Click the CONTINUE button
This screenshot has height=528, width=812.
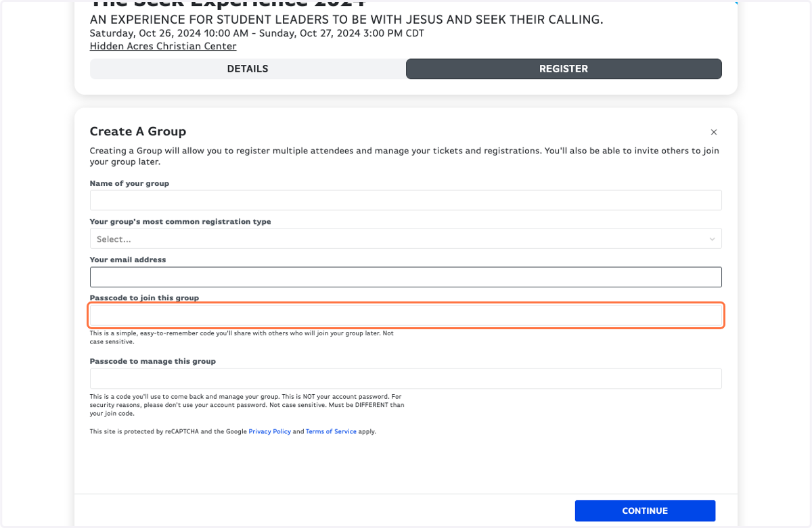point(645,511)
